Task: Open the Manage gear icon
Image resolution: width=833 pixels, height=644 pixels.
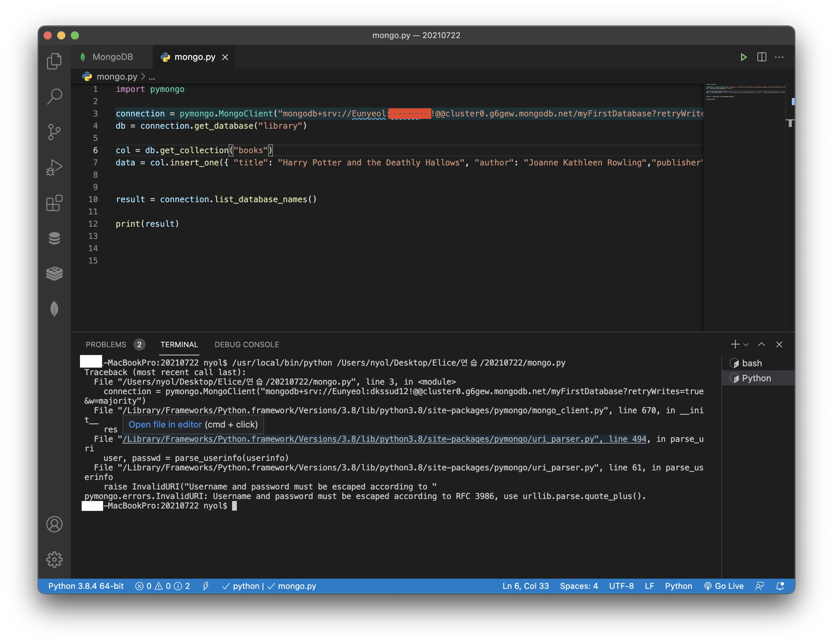Action: coord(54,559)
